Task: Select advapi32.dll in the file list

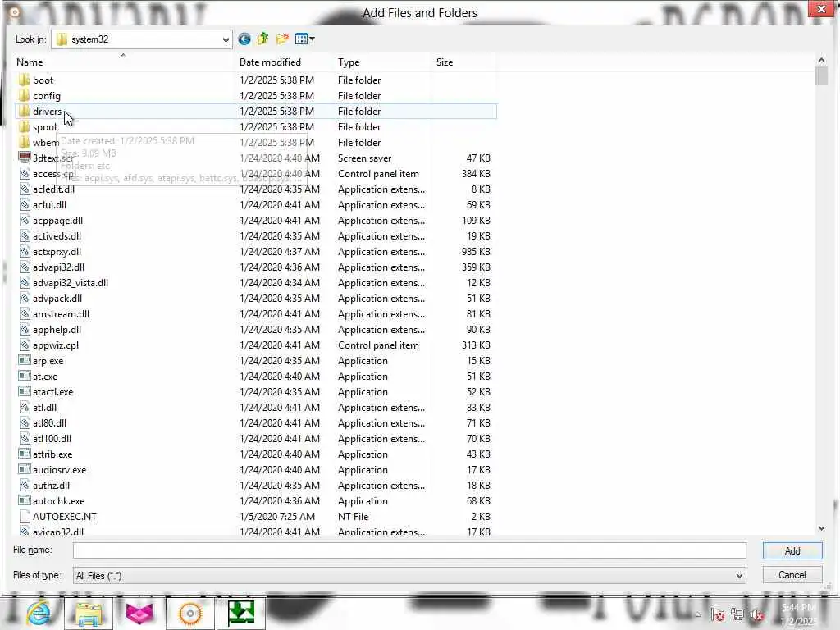Action: click(x=58, y=267)
